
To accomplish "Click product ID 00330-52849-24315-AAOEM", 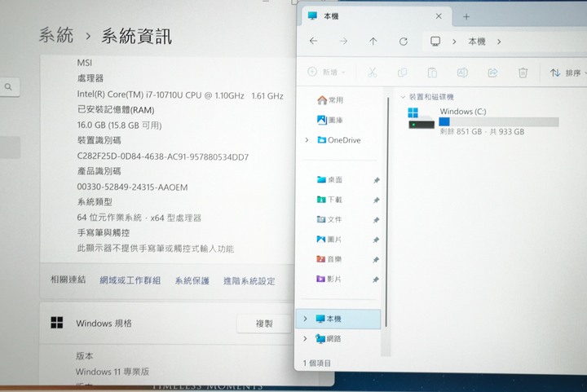I will [x=132, y=187].
